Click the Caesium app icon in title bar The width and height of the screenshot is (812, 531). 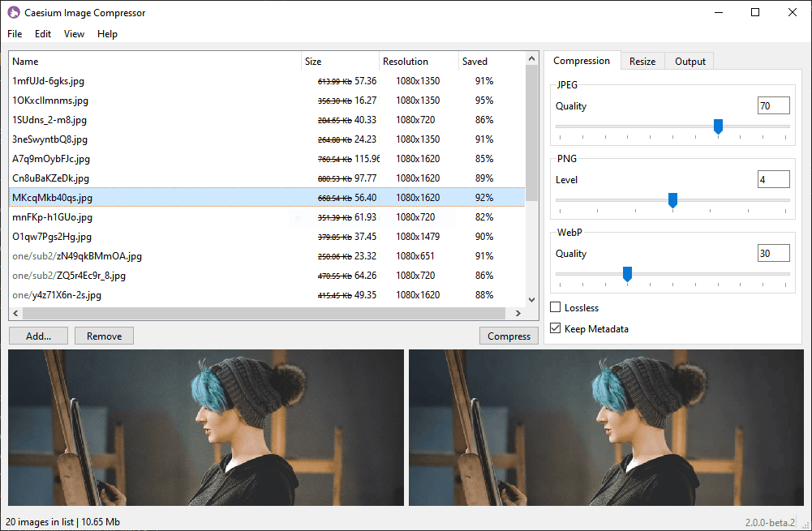[x=14, y=13]
